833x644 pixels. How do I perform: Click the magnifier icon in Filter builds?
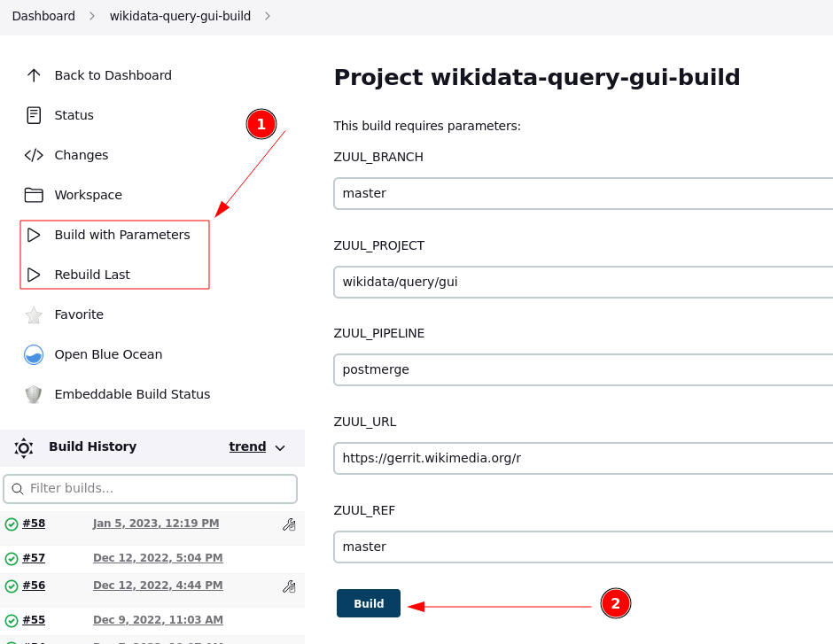click(18, 489)
